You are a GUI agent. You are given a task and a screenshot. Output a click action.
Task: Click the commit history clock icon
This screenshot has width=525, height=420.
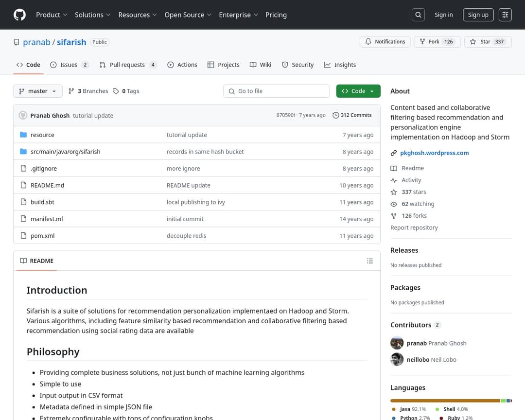point(335,115)
